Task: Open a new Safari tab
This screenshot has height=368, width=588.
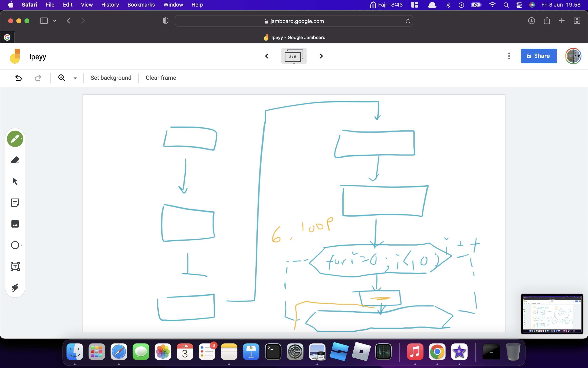Action: [561, 21]
